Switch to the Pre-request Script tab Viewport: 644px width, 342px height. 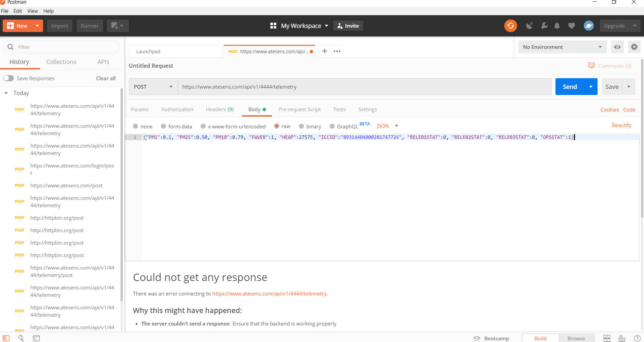point(299,109)
